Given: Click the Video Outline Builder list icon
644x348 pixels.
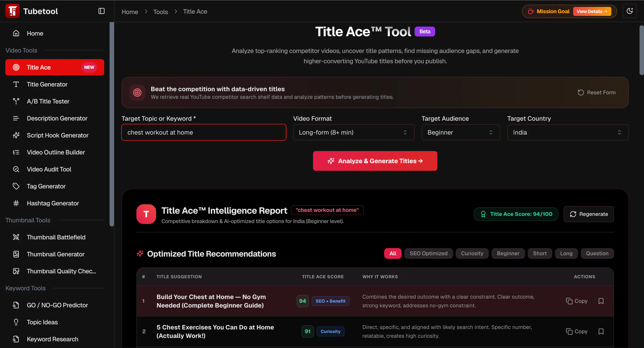Looking at the screenshot, I should (x=16, y=152).
